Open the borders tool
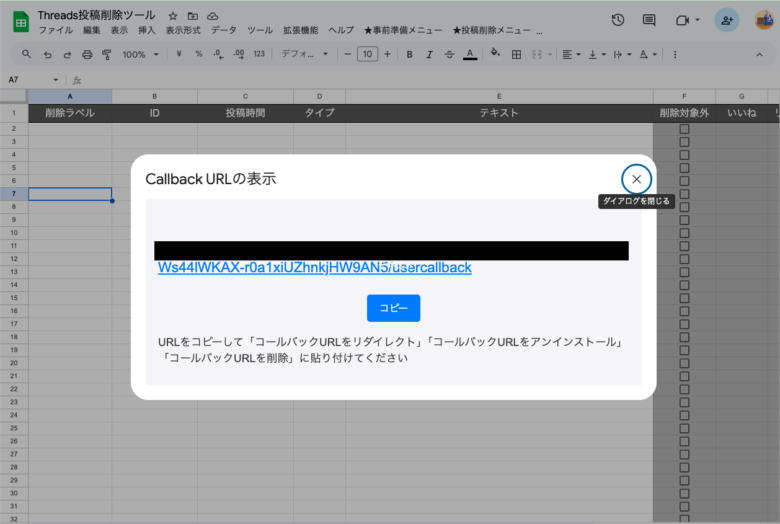 point(516,54)
